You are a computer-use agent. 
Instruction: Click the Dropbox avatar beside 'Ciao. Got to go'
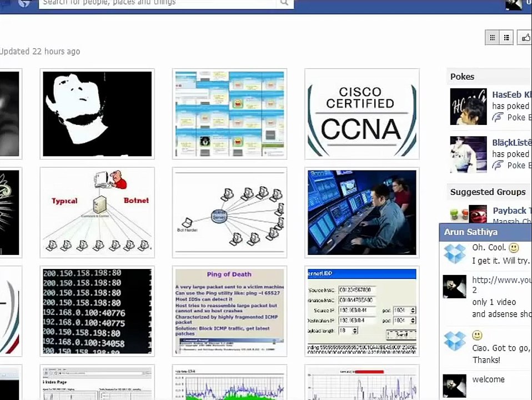coord(455,341)
